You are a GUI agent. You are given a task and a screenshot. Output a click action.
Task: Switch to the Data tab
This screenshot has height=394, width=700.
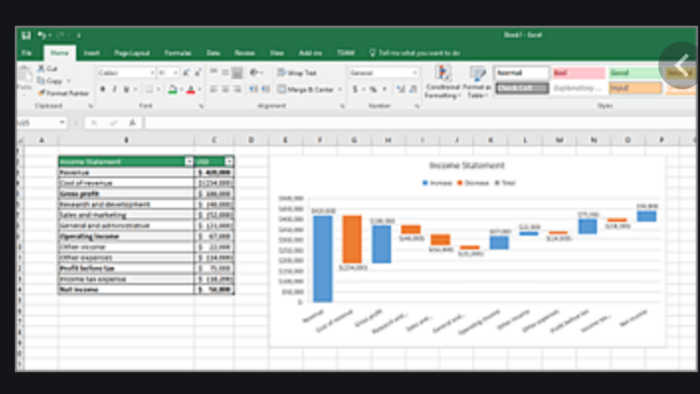click(213, 53)
